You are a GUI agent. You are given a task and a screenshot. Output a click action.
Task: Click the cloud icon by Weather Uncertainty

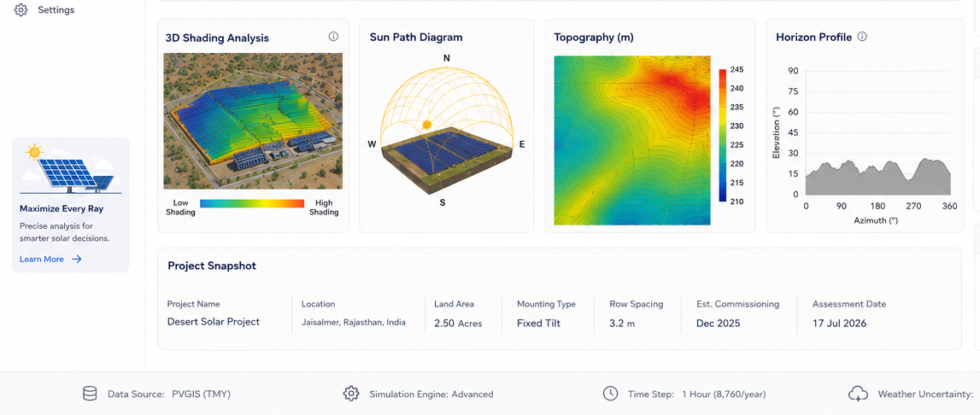point(858,394)
